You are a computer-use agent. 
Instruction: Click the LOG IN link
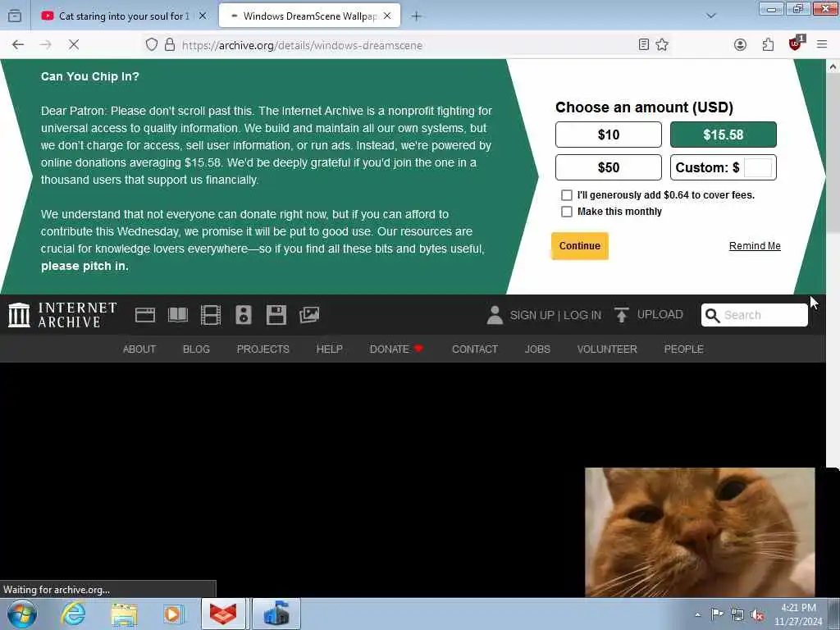pos(582,315)
